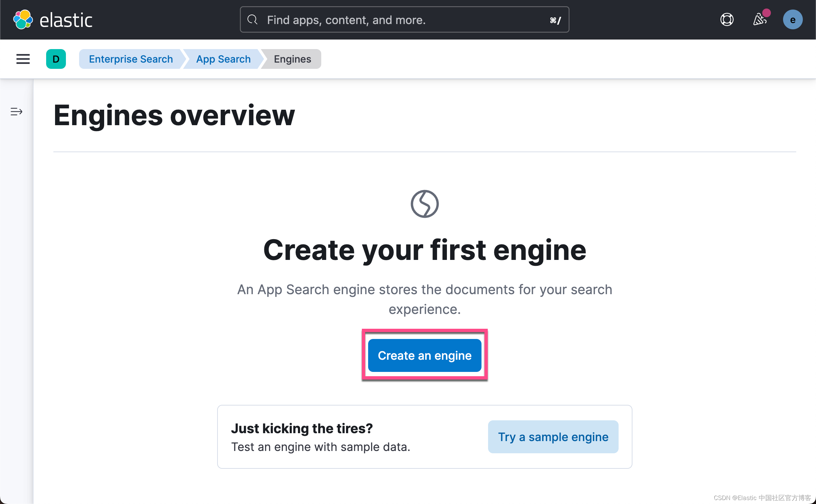This screenshot has height=504, width=816.
Task: Toggle the hamburger navigation menu
Action: coord(23,59)
